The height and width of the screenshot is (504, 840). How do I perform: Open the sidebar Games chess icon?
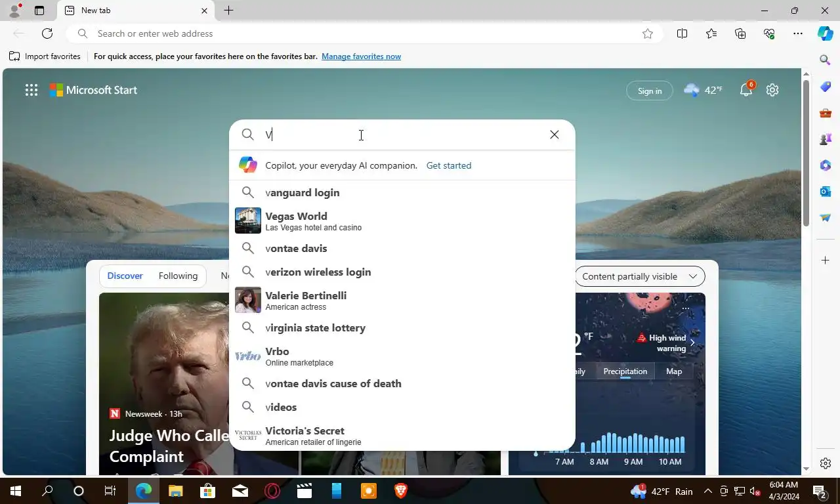coord(826,139)
